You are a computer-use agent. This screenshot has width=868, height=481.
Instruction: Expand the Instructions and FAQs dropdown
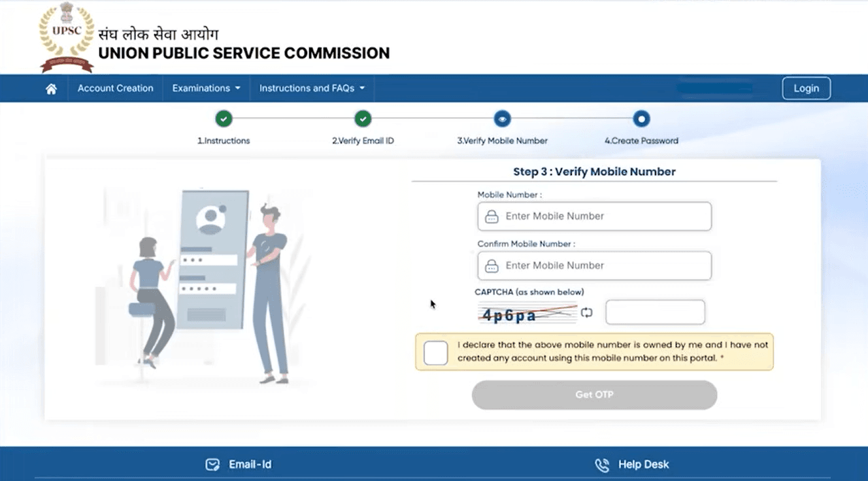coord(312,88)
